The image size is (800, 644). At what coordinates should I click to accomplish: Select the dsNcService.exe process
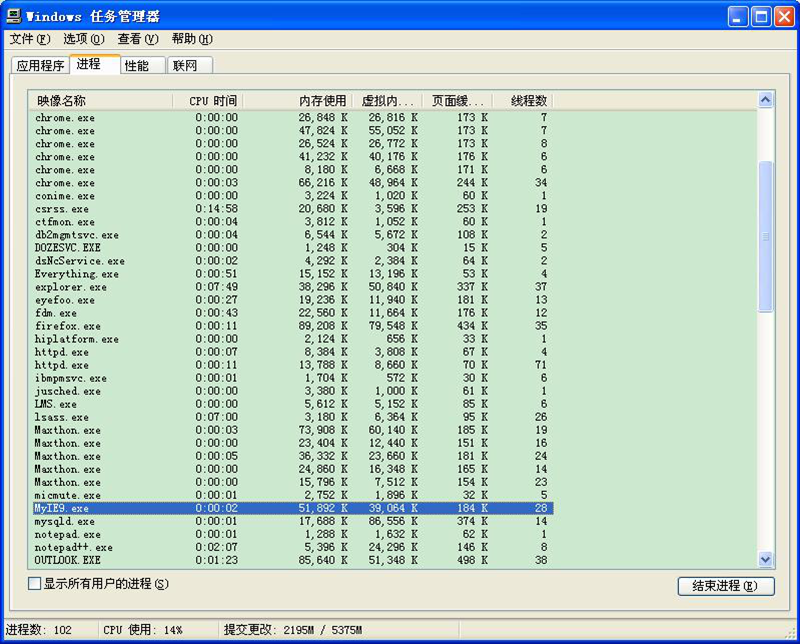(x=293, y=261)
